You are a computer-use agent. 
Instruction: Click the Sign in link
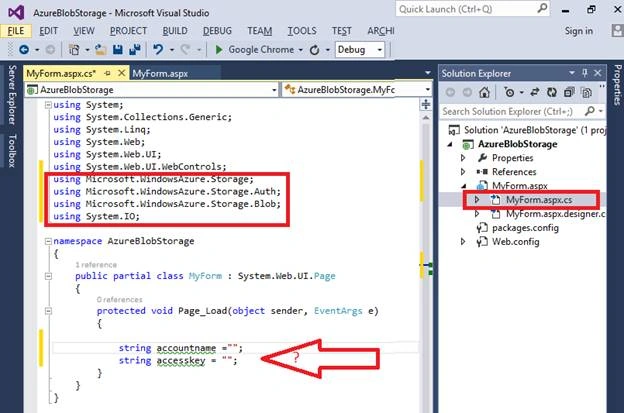[579, 31]
